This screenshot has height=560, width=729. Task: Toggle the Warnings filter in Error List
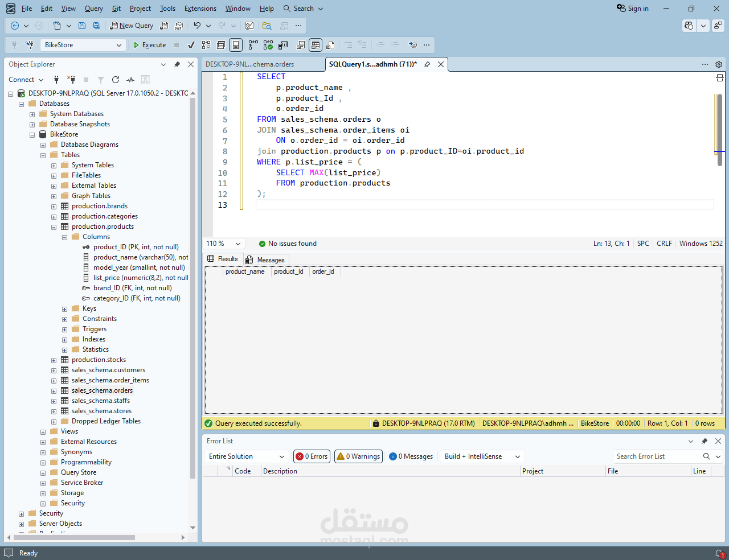point(358,456)
